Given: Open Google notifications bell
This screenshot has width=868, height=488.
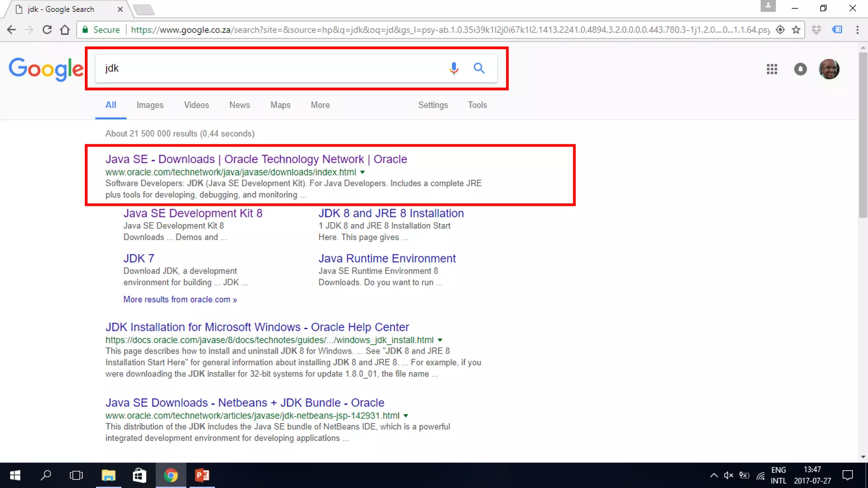Looking at the screenshot, I should (x=800, y=69).
